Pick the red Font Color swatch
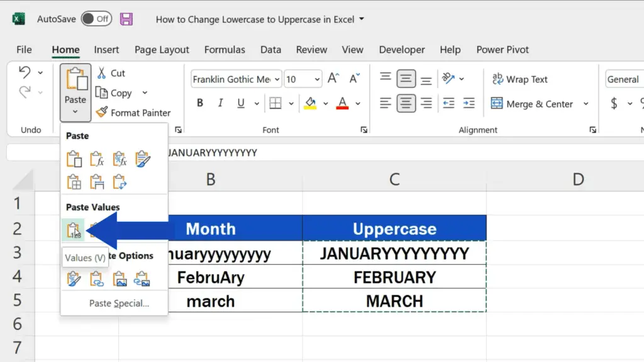 click(343, 103)
